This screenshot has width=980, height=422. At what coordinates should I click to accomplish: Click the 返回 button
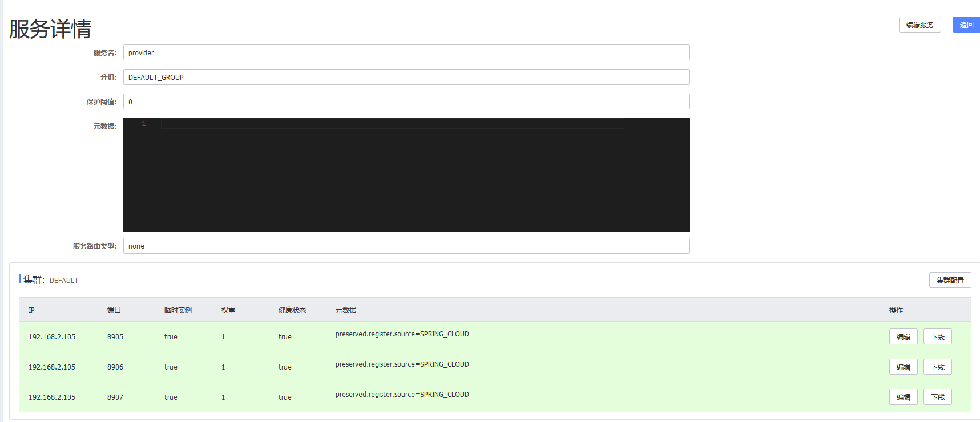[x=966, y=25]
